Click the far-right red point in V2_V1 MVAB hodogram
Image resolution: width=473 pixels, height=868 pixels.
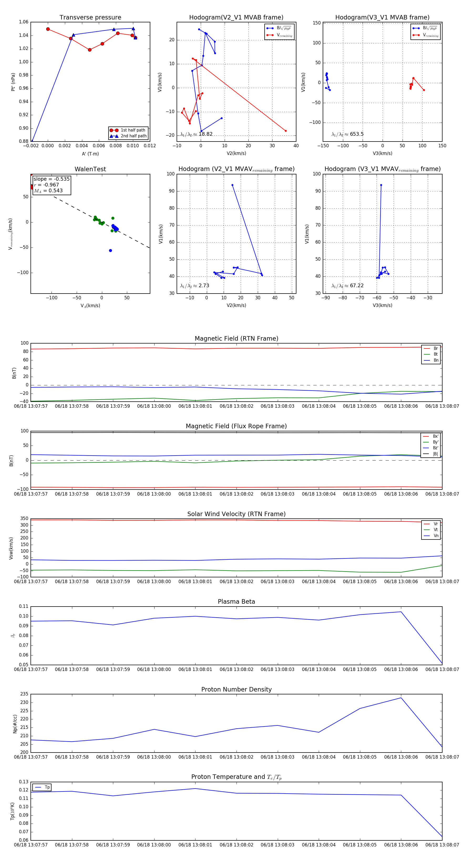point(285,131)
